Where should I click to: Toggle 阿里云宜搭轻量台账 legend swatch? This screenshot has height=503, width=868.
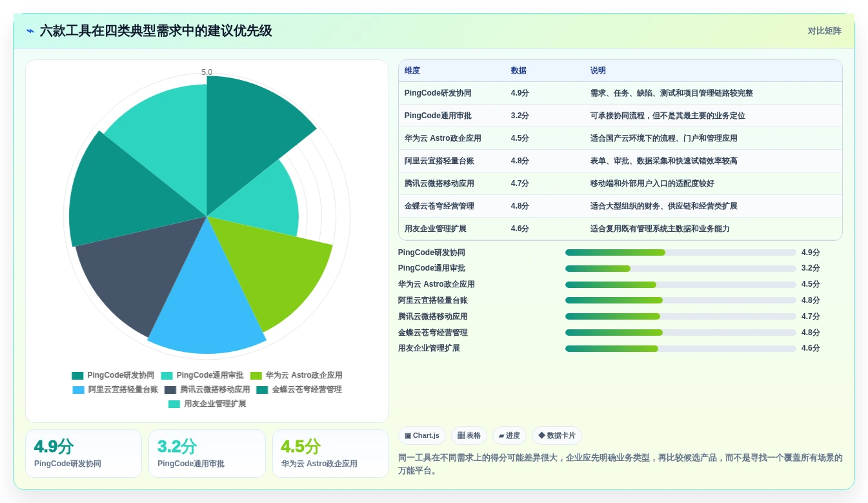click(x=79, y=389)
